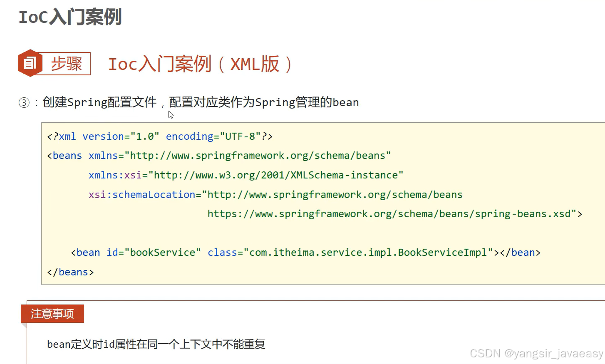Click the subtitle 'Ioc入门案例（XML版）'
Screen dimensions: 605x364
pos(201,64)
